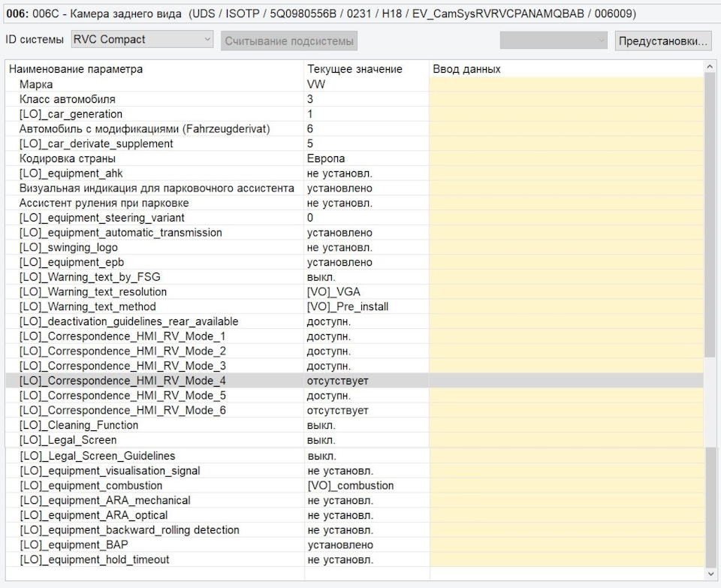Click the ID системы label
This screenshot has height=588, width=721.
pos(35,40)
